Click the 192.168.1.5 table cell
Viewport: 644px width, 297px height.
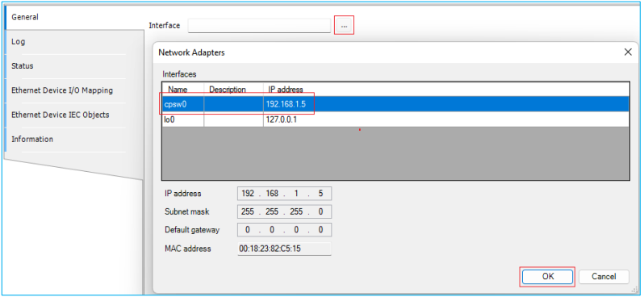tap(446, 104)
